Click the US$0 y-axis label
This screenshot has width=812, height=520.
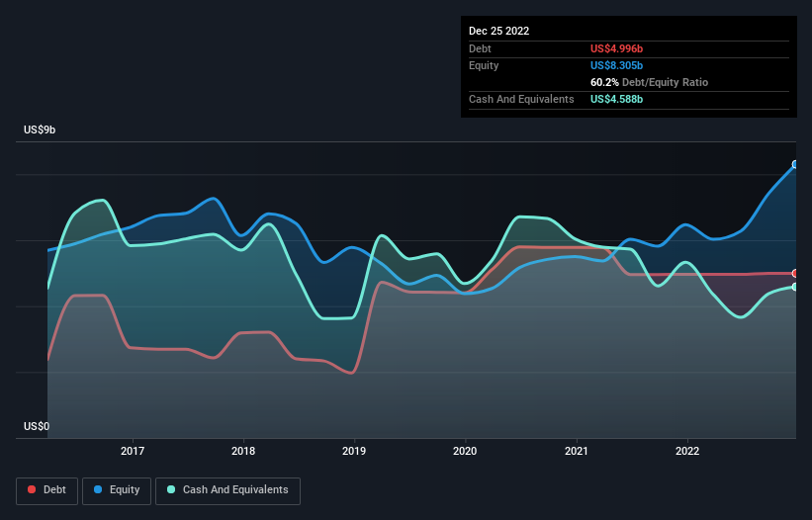tap(37, 426)
